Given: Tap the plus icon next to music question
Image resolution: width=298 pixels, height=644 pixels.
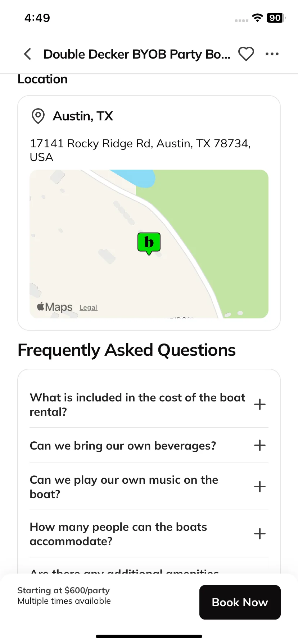Looking at the screenshot, I should point(260,487).
